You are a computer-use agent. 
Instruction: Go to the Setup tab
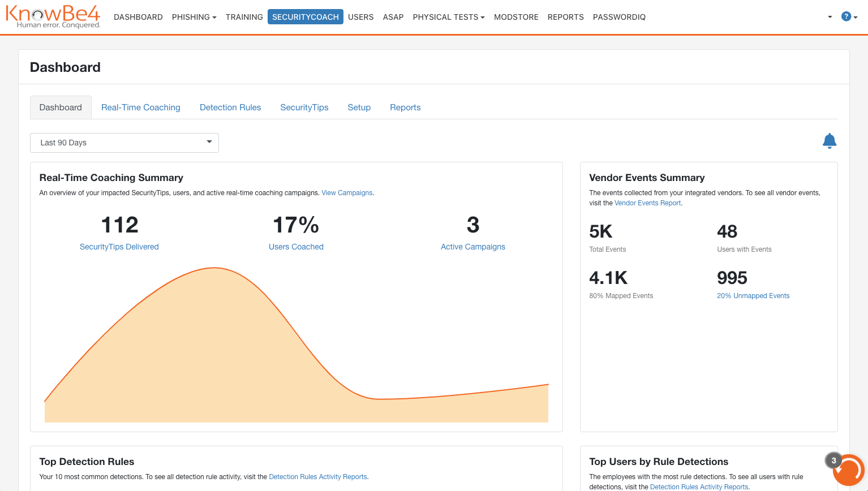[x=359, y=107]
